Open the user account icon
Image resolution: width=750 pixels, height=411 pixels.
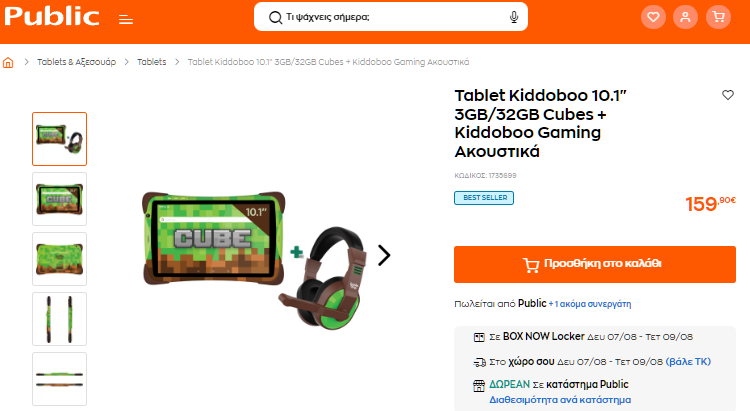coord(685,17)
